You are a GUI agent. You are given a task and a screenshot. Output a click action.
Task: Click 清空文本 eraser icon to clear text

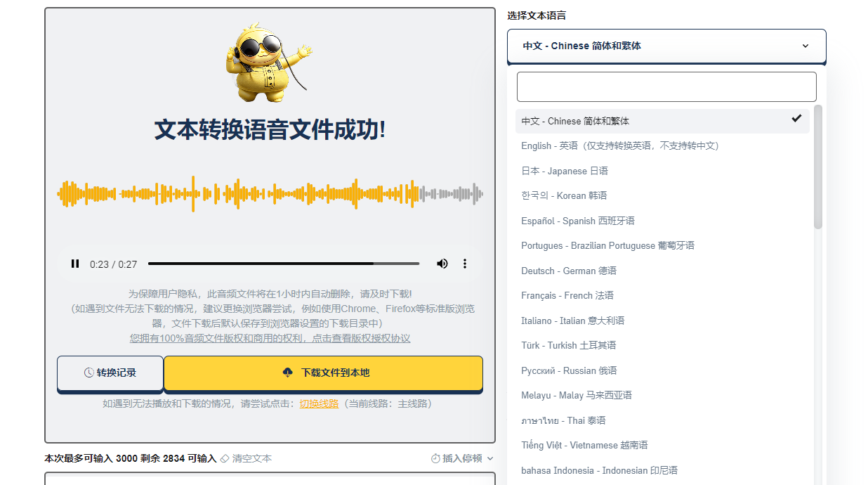225,459
